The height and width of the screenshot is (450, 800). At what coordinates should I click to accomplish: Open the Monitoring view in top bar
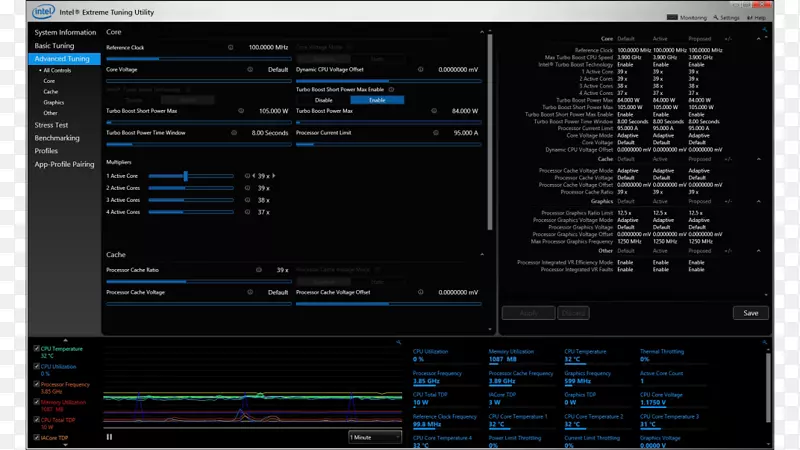pos(691,17)
